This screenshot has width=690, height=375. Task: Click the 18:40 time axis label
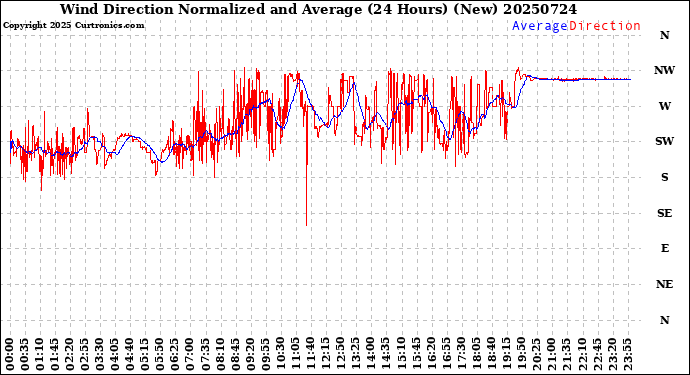point(491,354)
